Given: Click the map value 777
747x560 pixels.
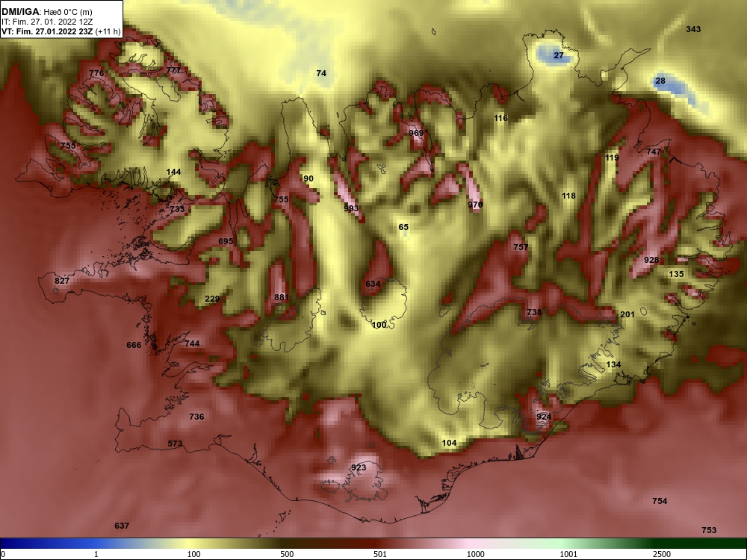Looking at the screenshot, I should point(173,70).
